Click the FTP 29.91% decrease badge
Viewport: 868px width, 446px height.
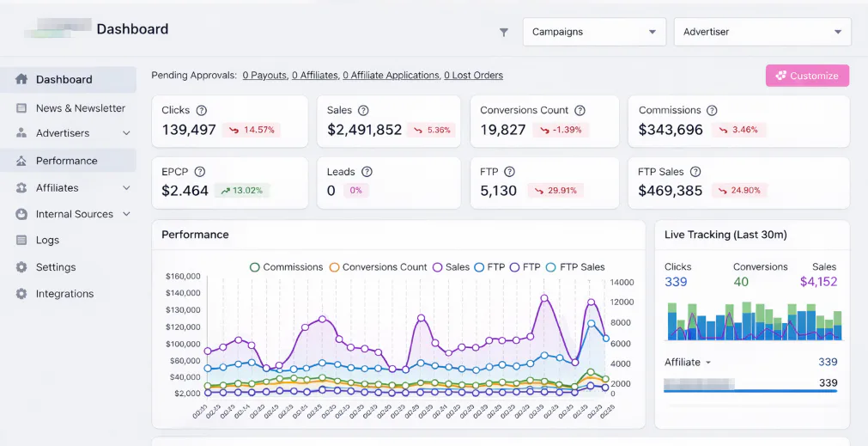click(x=555, y=191)
